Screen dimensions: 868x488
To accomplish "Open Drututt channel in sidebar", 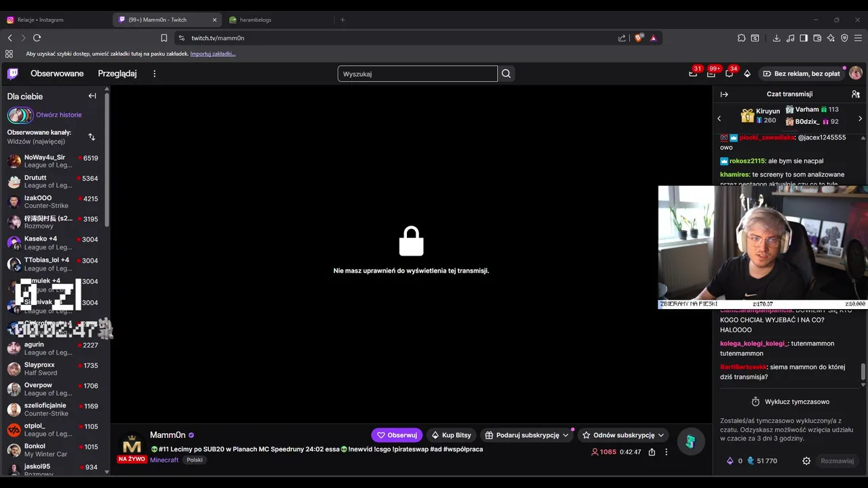I will coord(53,182).
